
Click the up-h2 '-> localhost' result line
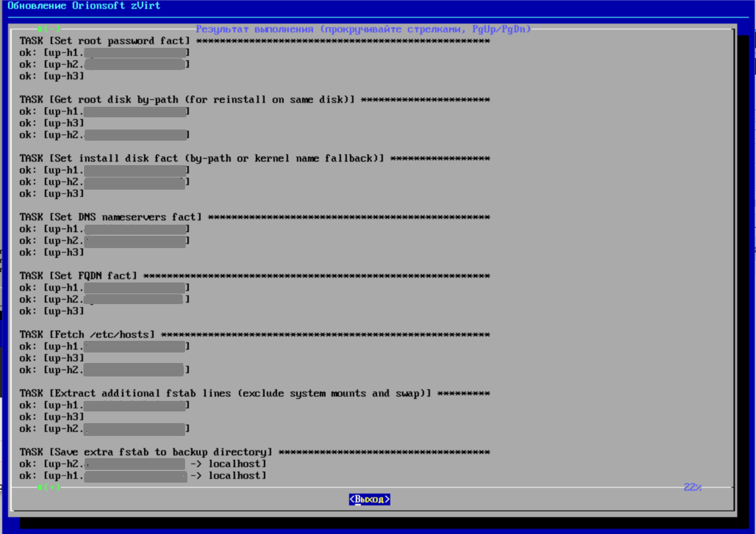coord(143,464)
